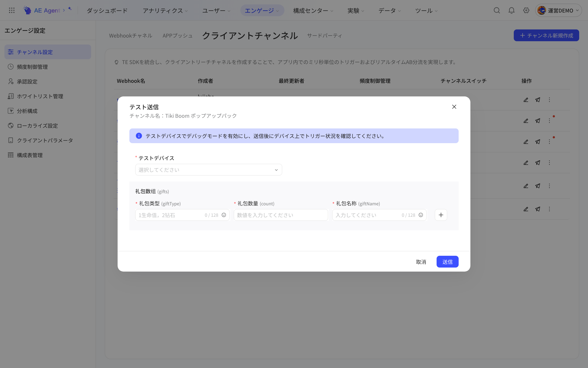Image resolution: width=588 pixels, height=368 pixels.
Task: Click the info icon in the banner
Action: pyautogui.click(x=139, y=136)
